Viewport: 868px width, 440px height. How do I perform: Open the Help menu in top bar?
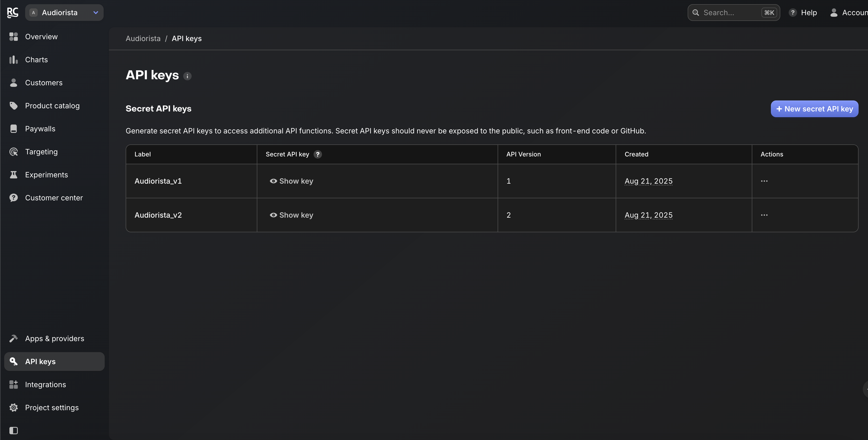click(803, 13)
